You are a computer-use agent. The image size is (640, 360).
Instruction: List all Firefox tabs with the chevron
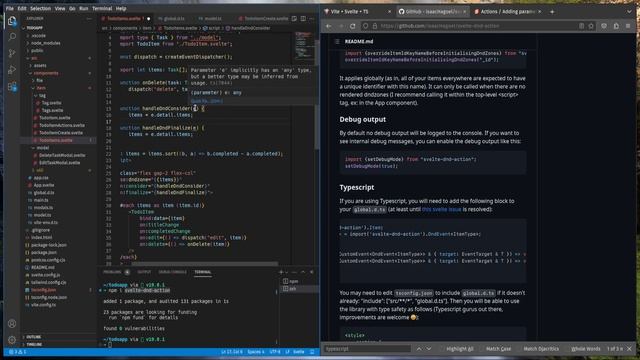pyautogui.click(x=629, y=11)
